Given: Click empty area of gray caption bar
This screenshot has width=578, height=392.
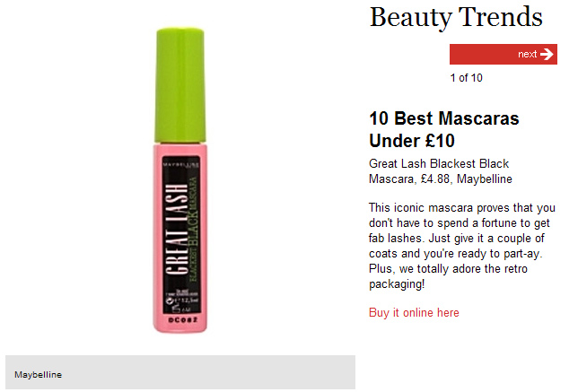Looking at the screenshot, I should click(206, 372).
